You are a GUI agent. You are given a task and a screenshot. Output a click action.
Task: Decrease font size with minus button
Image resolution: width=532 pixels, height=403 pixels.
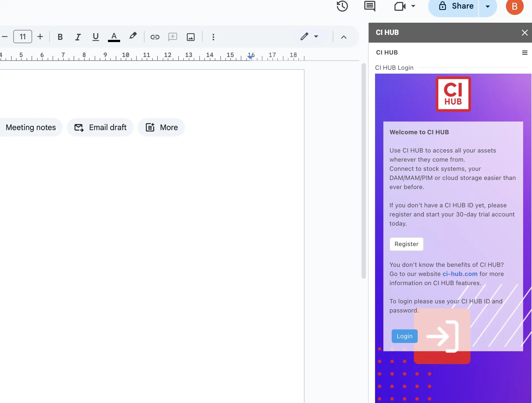5,37
